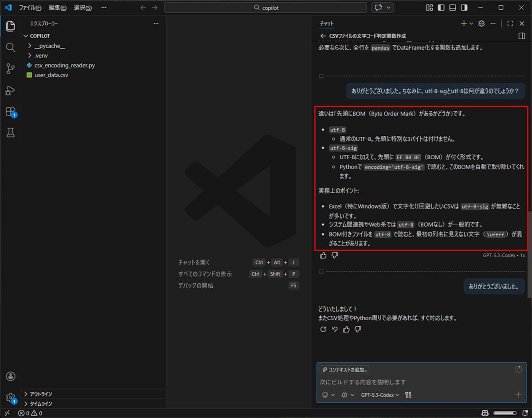Expand the アウトライン section
Viewport: 532px width, 418px height.
point(41,394)
